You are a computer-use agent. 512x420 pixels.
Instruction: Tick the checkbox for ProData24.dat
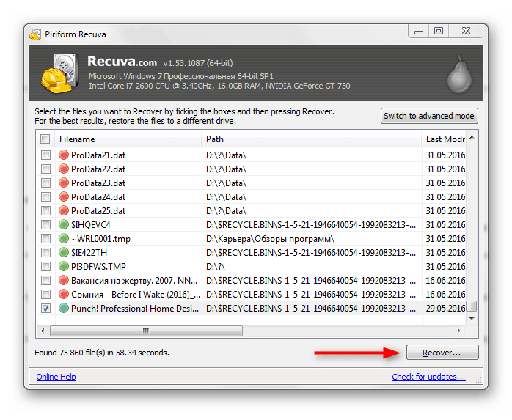tap(45, 196)
